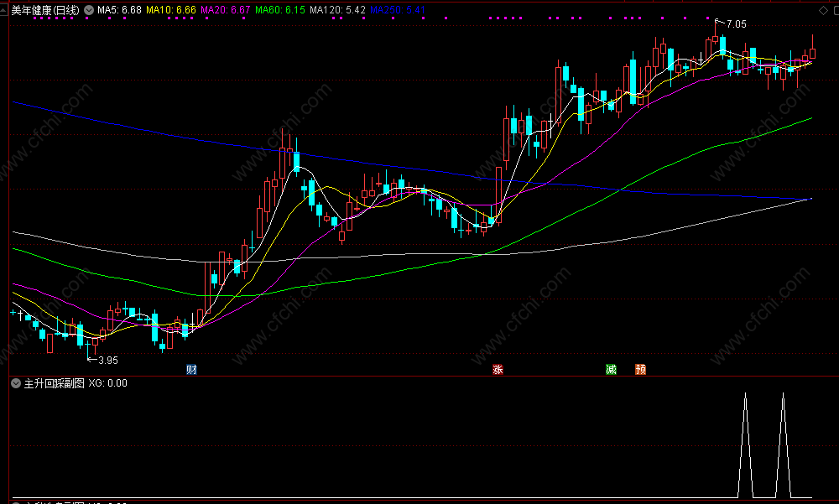Click the MA120: 5.42 label
This screenshot has height=504, width=839.
coord(337,10)
